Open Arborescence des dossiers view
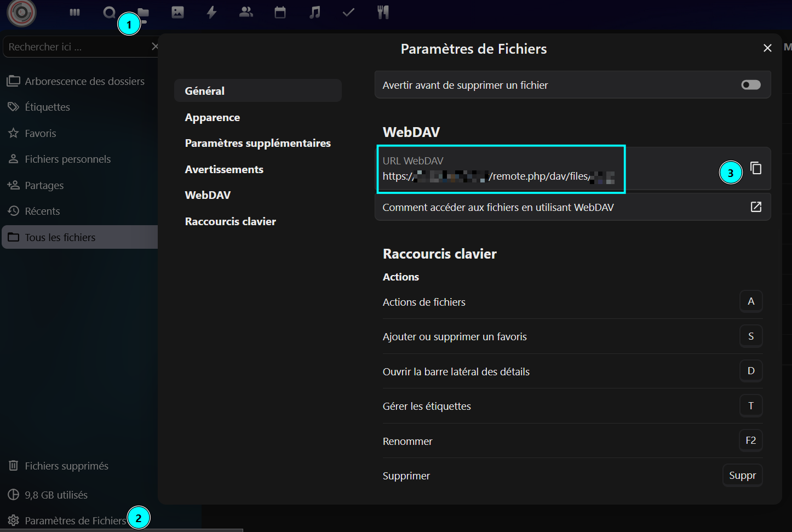 click(84, 81)
